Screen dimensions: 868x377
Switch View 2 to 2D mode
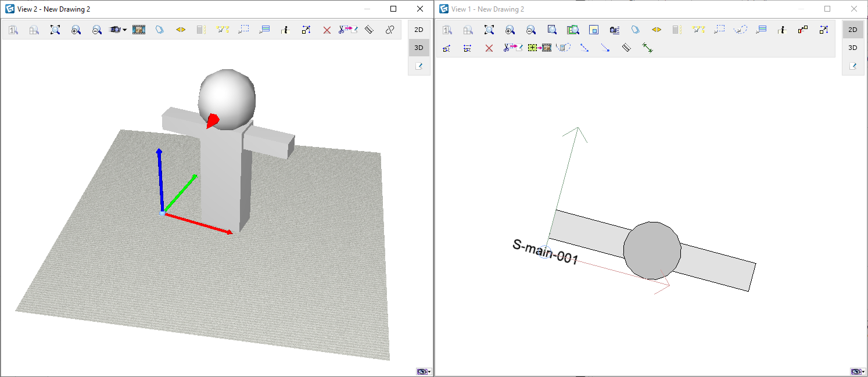419,30
